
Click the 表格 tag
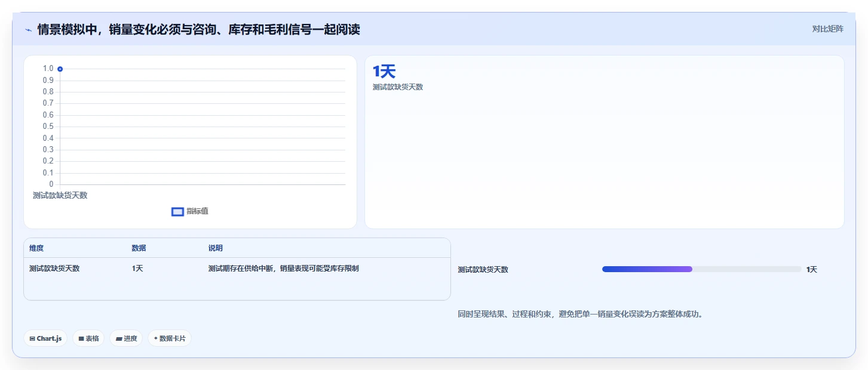click(88, 338)
